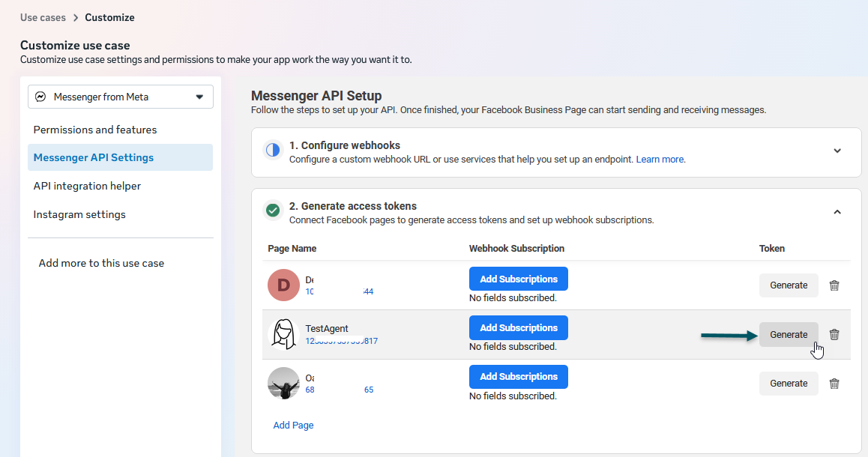Go to Instagram settings
The width and height of the screenshot is (868, 457).
[79, 214]
